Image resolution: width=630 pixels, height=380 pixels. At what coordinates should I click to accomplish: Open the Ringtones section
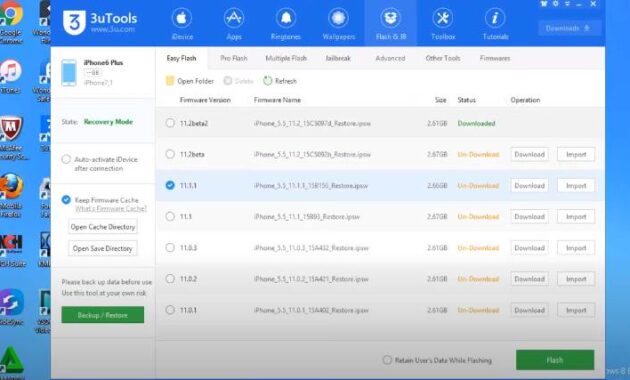coord(286,24)
